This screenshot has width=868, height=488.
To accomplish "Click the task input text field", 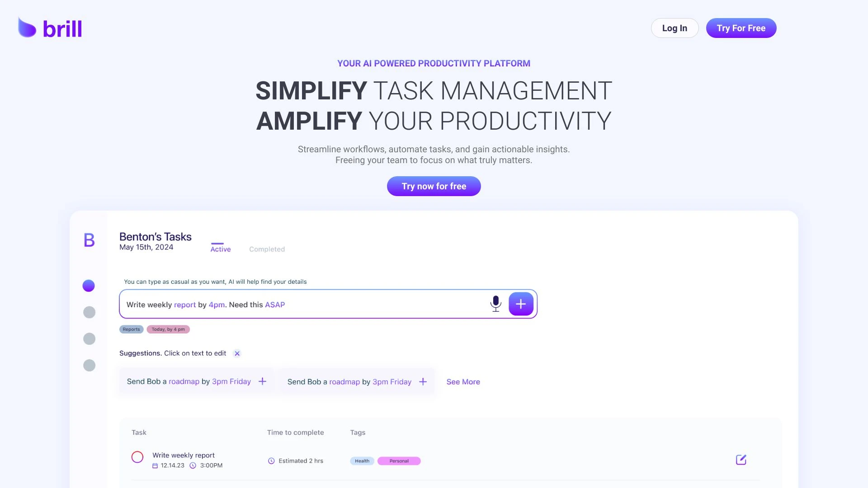I will pyautogui.click(x=306, y=305).
